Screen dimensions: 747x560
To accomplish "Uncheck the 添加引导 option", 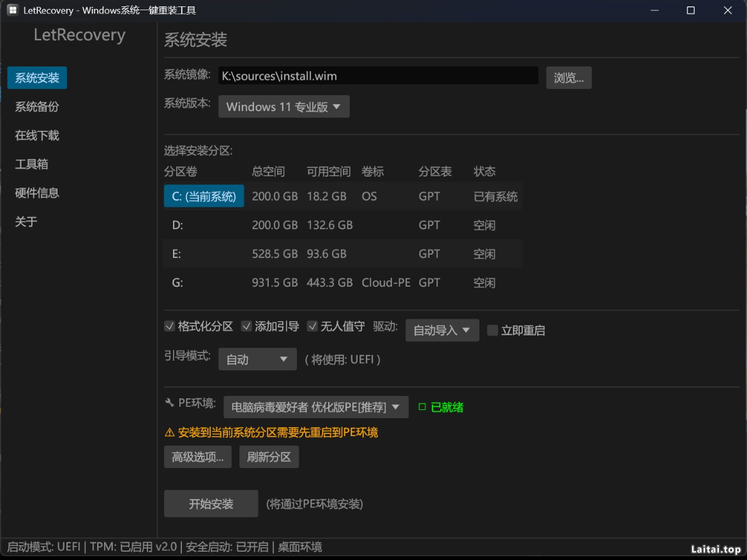I will tap(246, 326).
